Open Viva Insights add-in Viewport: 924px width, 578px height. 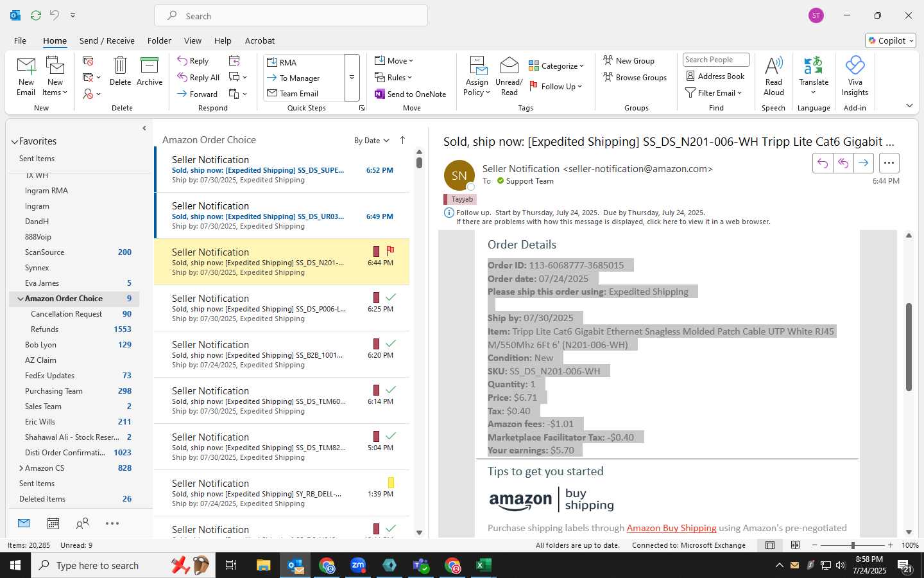[855, 76]
